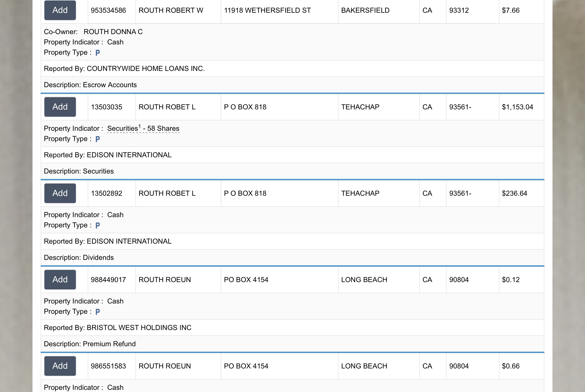Click Property Indicator Cash for Bristol West record

click(115, 301)
